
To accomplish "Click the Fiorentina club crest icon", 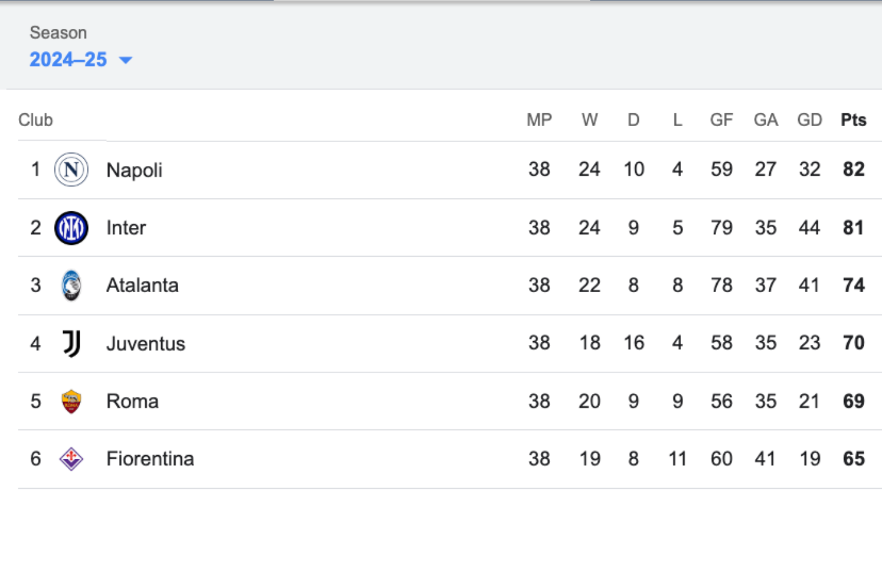I will click(71, 459).
